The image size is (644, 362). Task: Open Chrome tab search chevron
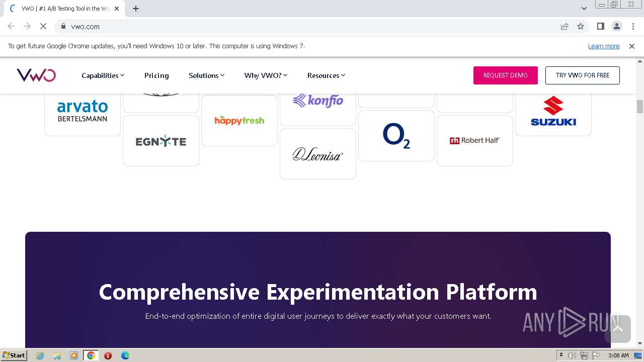584,9
